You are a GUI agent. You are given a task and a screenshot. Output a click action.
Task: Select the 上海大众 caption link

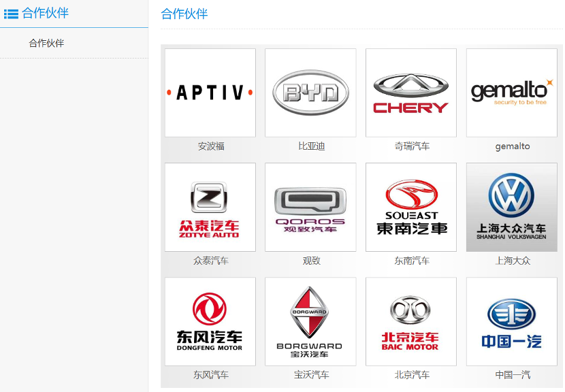point(513,261)
